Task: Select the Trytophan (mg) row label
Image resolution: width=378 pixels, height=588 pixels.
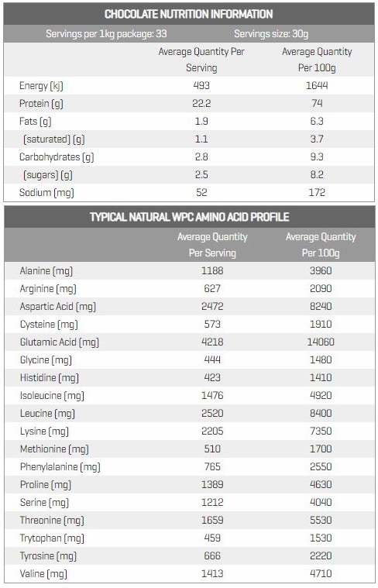Action: 52,538
